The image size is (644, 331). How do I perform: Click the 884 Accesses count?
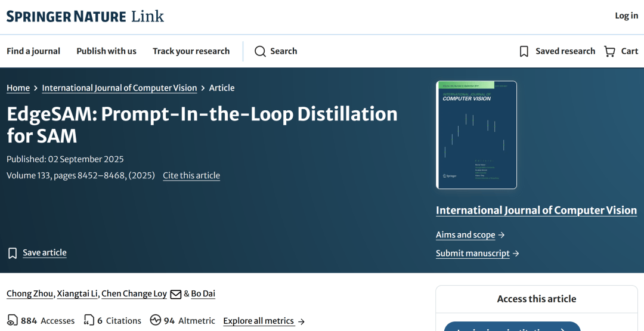[48, 321]
